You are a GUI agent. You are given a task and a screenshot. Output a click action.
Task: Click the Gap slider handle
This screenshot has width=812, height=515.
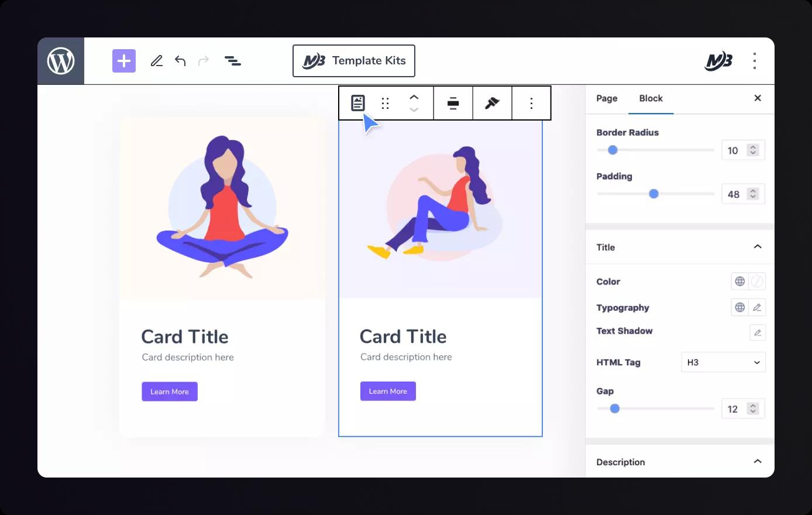coord(615,408)
